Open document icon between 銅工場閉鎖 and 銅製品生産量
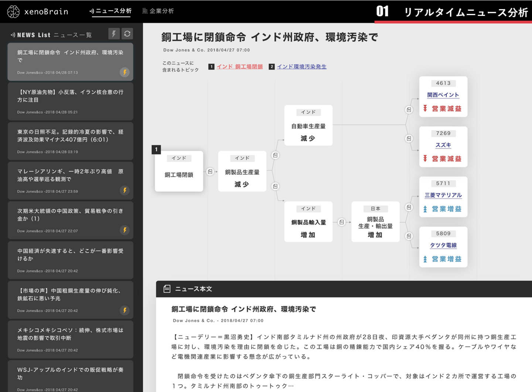 210,172
